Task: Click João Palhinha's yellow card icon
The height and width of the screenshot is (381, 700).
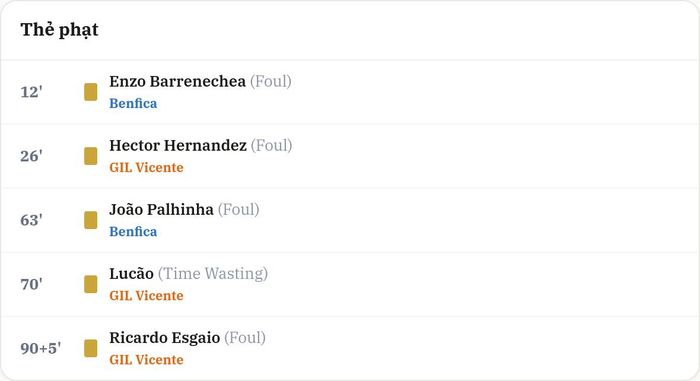Action: point(91,220)
